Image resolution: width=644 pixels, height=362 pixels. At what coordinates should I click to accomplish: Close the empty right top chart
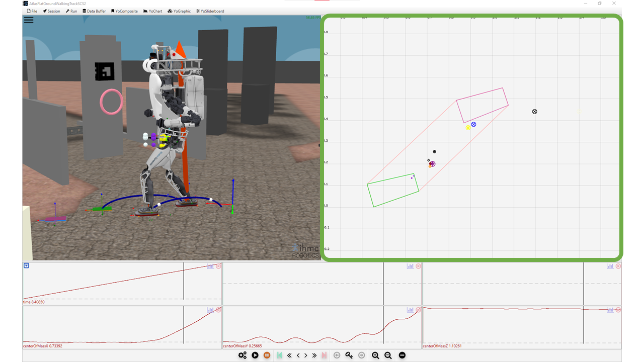point(618,266)
